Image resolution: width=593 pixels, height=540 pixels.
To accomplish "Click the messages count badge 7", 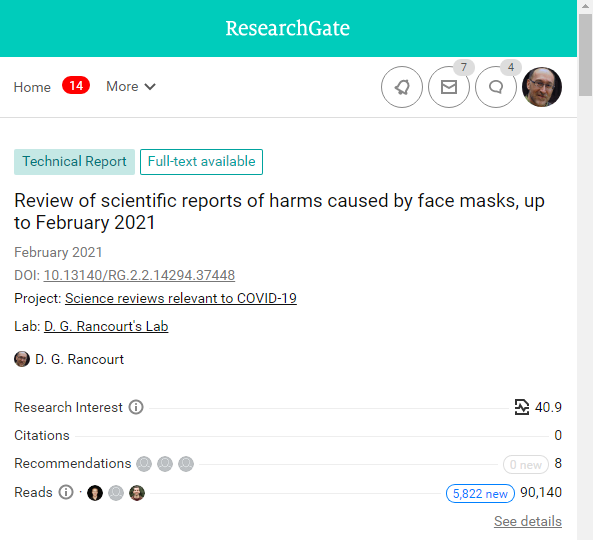I will coord(464,67).
